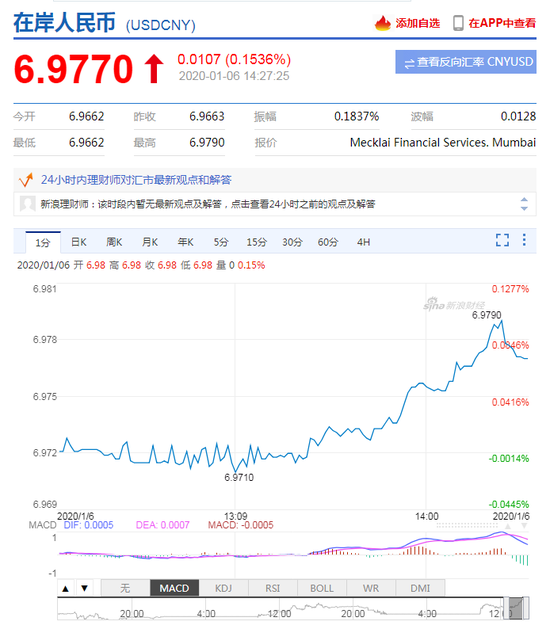Click the up triangle indicator button
The height and width of the screenshot is (629, 550).
[66, 588]
